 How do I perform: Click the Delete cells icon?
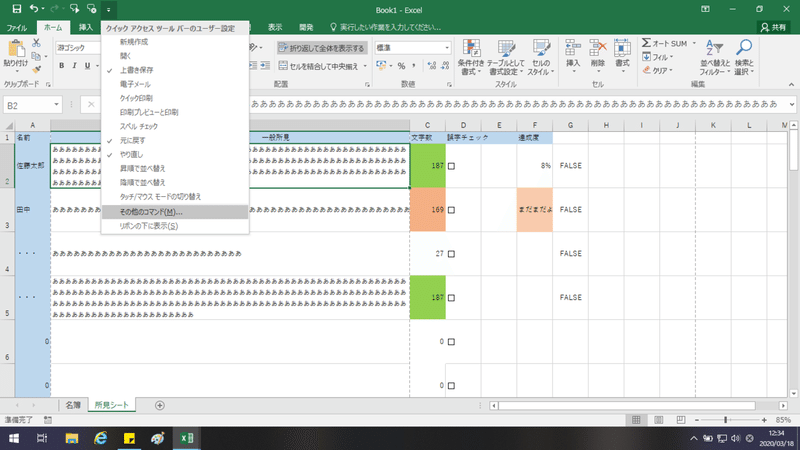click(x=597, y=48)
